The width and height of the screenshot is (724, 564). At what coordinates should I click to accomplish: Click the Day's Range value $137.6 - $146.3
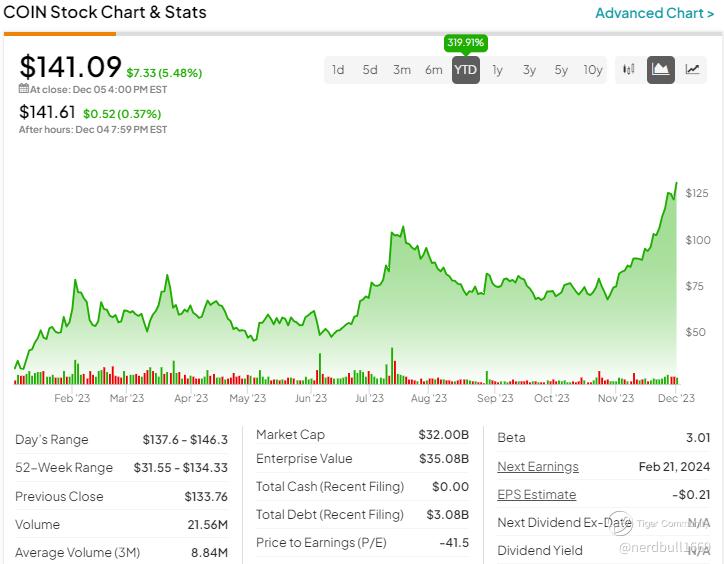point(185,439)
